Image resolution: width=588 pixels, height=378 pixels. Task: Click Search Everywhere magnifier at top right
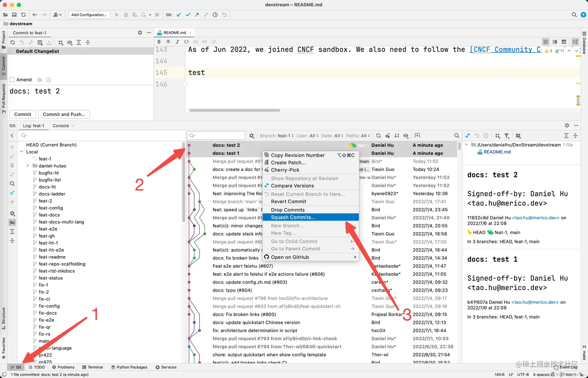click(x=574, y=15)
